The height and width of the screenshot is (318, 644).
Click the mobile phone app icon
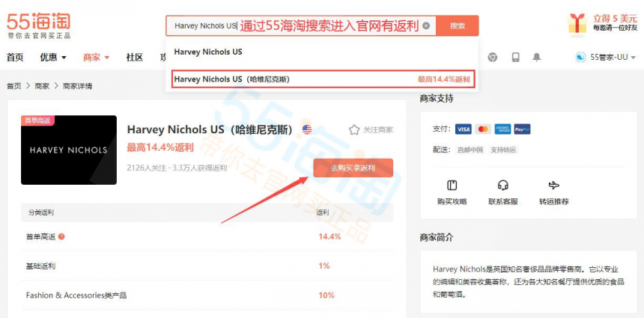515,58
